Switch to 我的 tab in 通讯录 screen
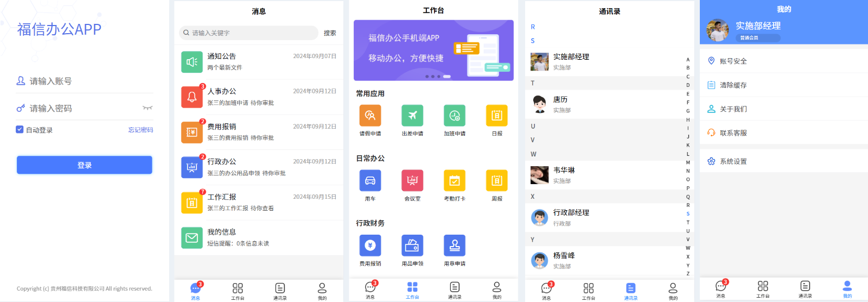The image size is (868, 302). pos(673,291)
